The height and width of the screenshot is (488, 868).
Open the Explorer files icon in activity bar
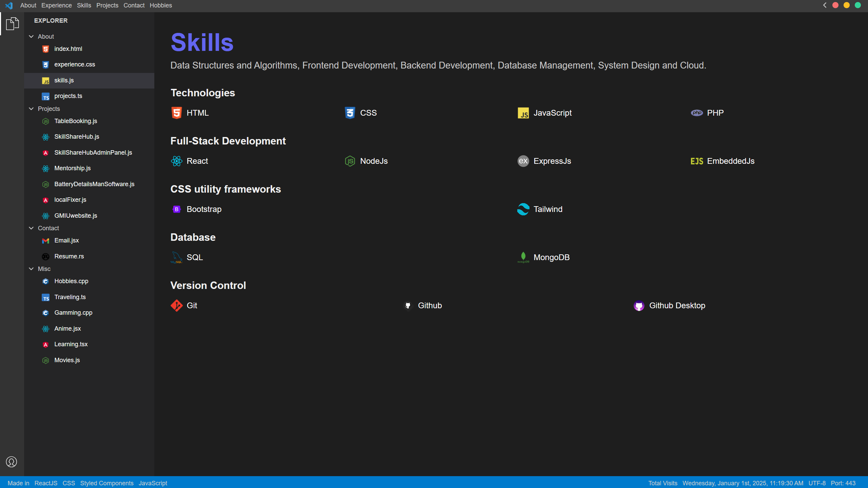[12, 23]
